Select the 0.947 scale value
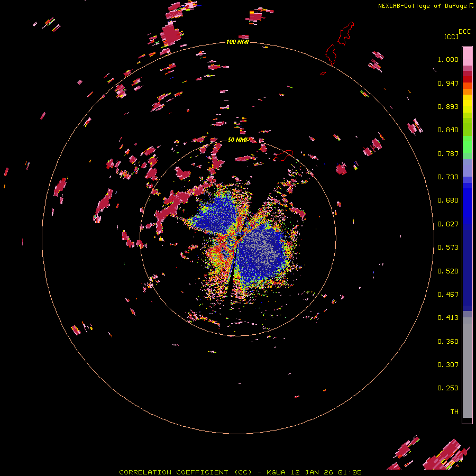This screenshot has width=476, height=476. pyautogui.click(x=448, y=83)
